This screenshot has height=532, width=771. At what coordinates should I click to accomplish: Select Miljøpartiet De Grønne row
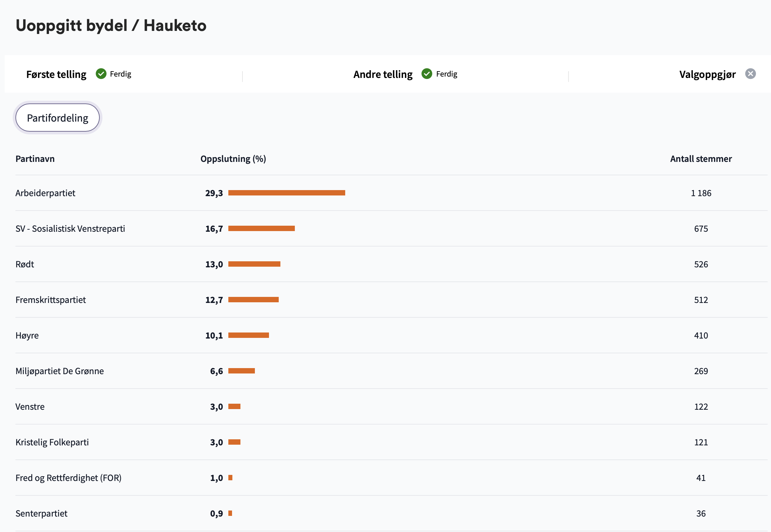click(x=391, y=371)
